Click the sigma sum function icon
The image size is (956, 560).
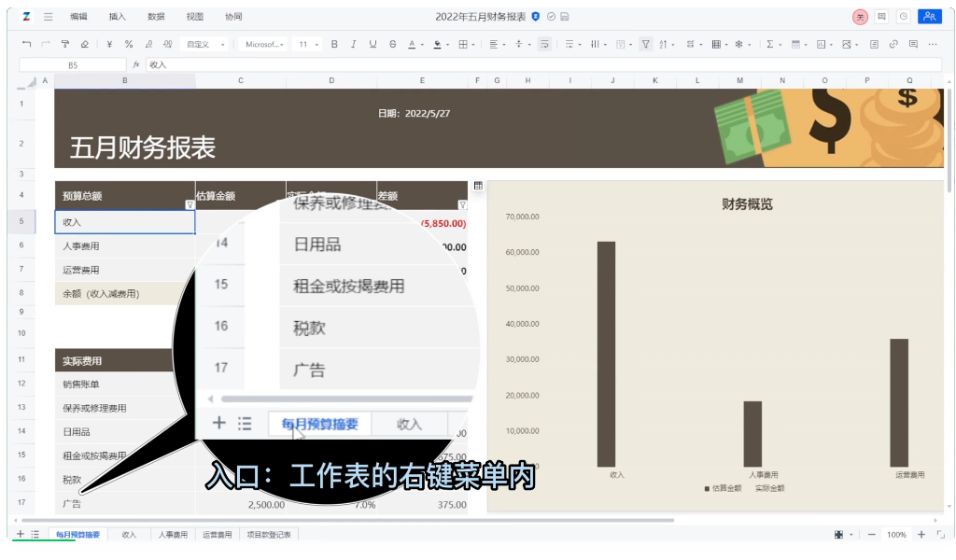770,44
